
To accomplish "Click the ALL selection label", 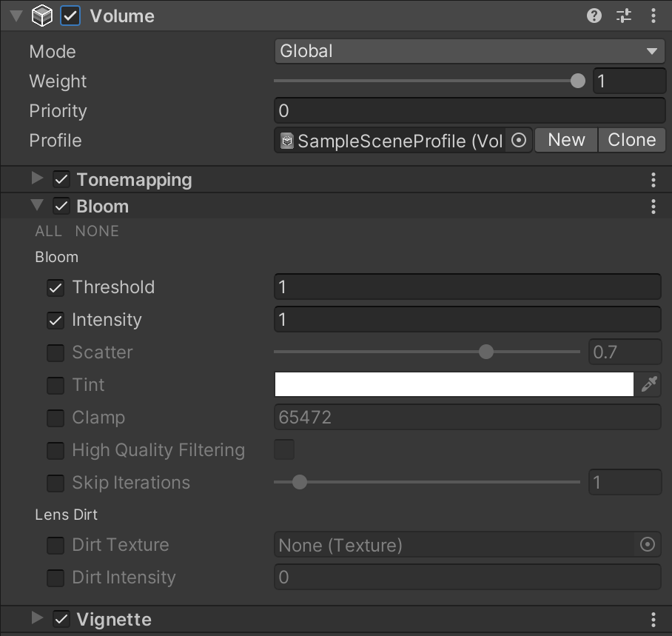I will 48,231.
